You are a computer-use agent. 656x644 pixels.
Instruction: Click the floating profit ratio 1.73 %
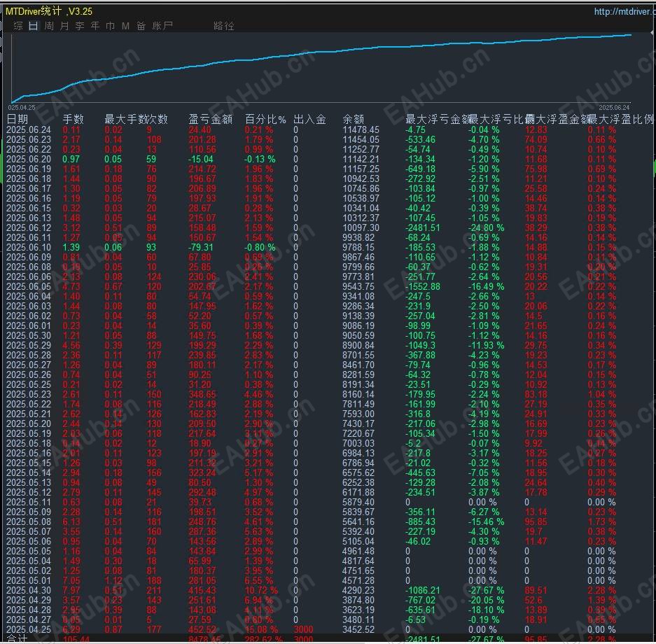coord(601,522)
